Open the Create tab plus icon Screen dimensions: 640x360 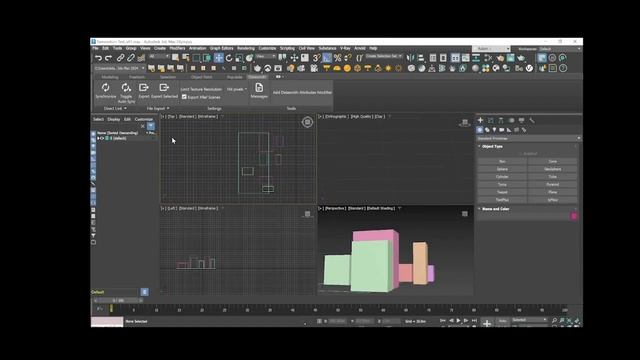point(480,120)
